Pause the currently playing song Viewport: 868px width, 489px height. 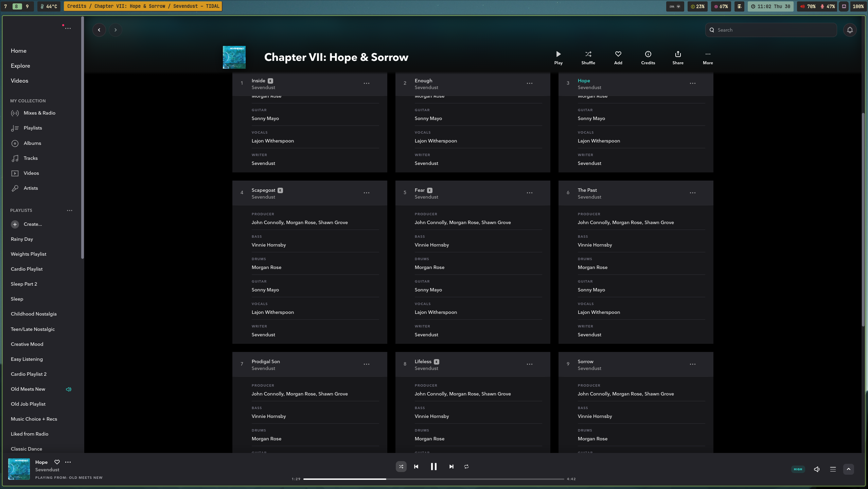(433, 467)
